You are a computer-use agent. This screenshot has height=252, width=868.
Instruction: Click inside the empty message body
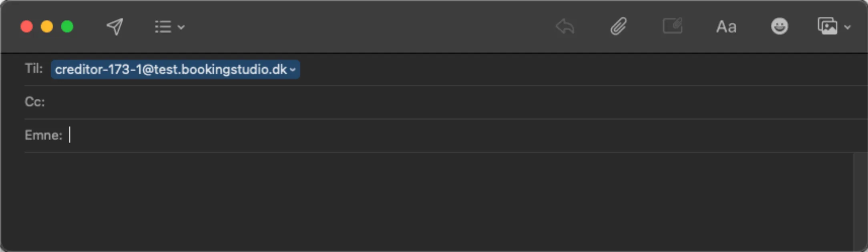pos(400,200)
